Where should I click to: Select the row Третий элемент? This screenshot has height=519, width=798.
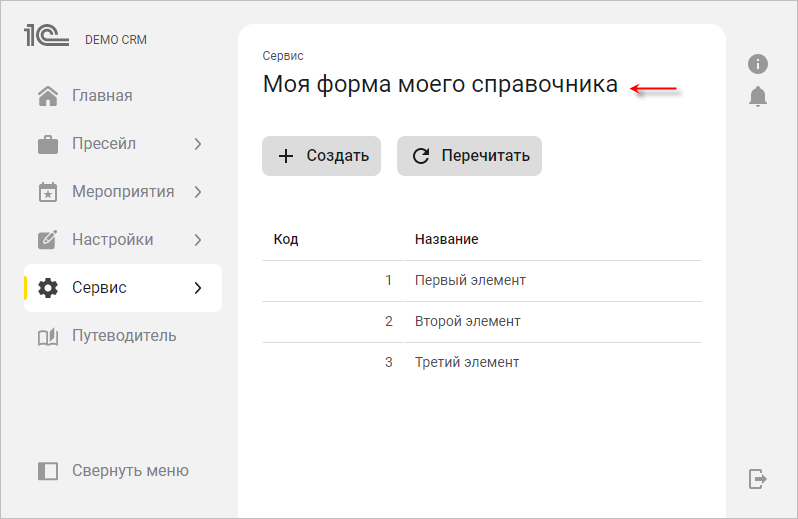482,363
